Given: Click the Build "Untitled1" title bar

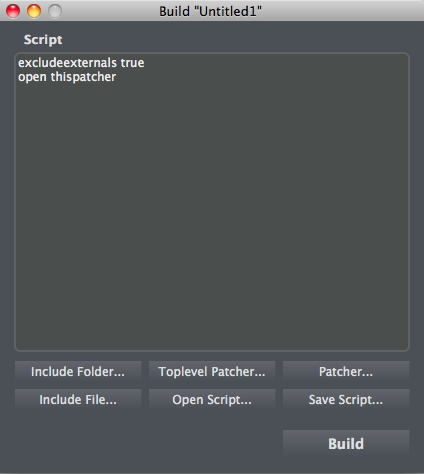Looking at the screenshot, I should (x=212, y=11).
